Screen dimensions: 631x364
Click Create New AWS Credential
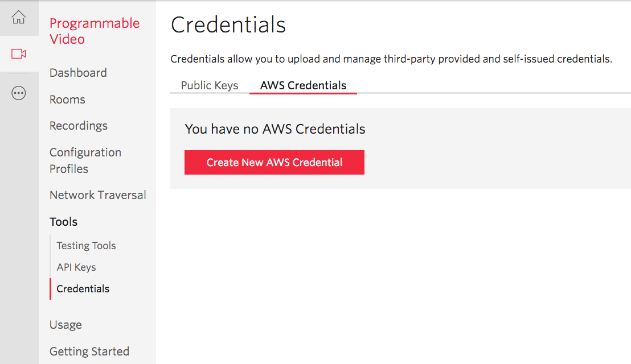pos(274,162)
